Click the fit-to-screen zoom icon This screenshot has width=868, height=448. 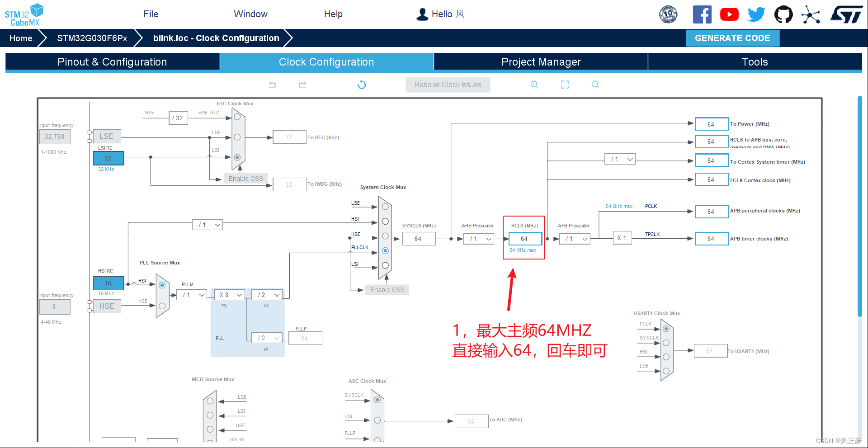click(x=565, y=85)
